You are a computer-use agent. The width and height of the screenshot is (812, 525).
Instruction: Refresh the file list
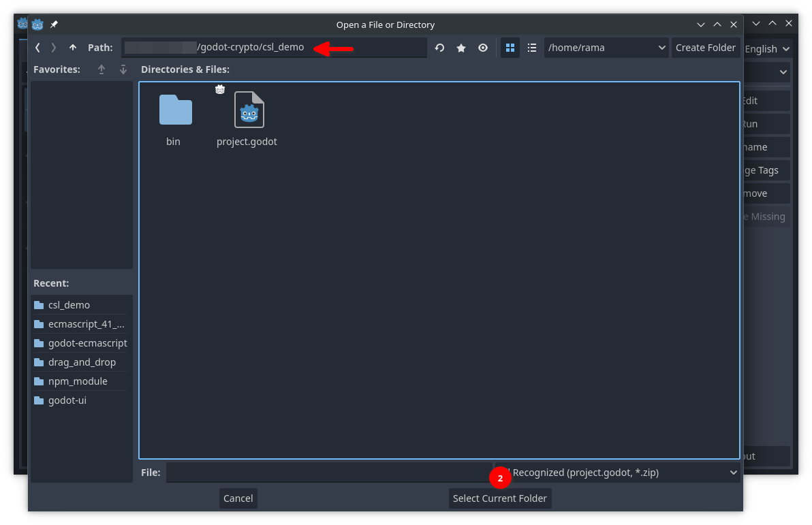[439, 48]
